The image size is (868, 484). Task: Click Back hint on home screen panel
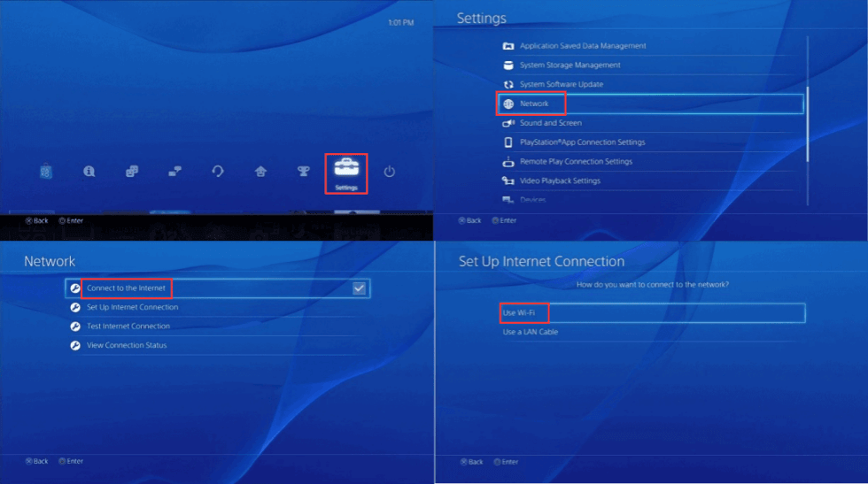pyautogui.click(x=36, y=220)
